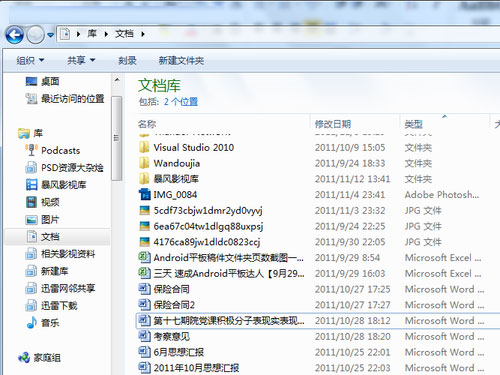Click the Wandoujia folder icon
This screenshot has width=500, height=375.
144,163
